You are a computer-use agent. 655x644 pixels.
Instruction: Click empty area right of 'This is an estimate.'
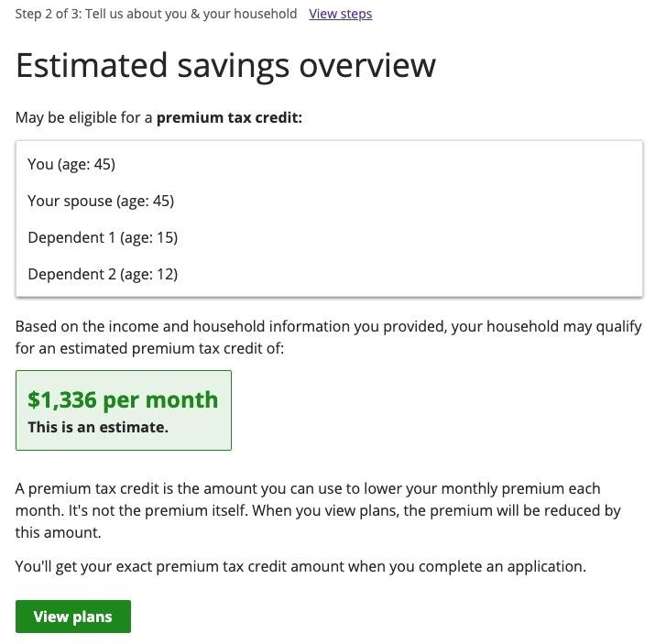(x=200, y=428)
